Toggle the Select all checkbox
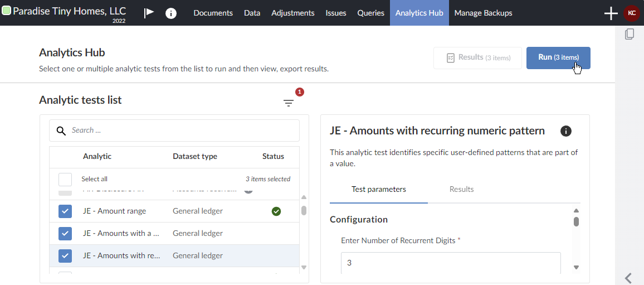644x285 pixels. pos(65,179)
